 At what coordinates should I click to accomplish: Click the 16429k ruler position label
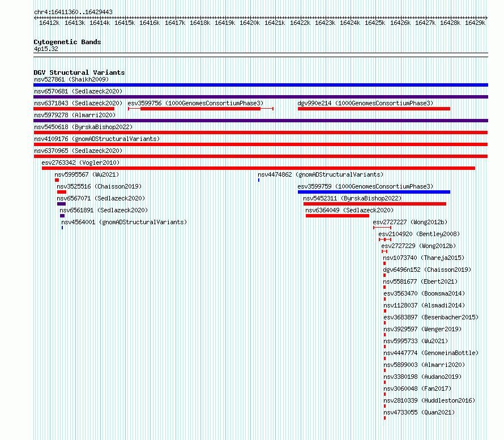click(475, 23)
